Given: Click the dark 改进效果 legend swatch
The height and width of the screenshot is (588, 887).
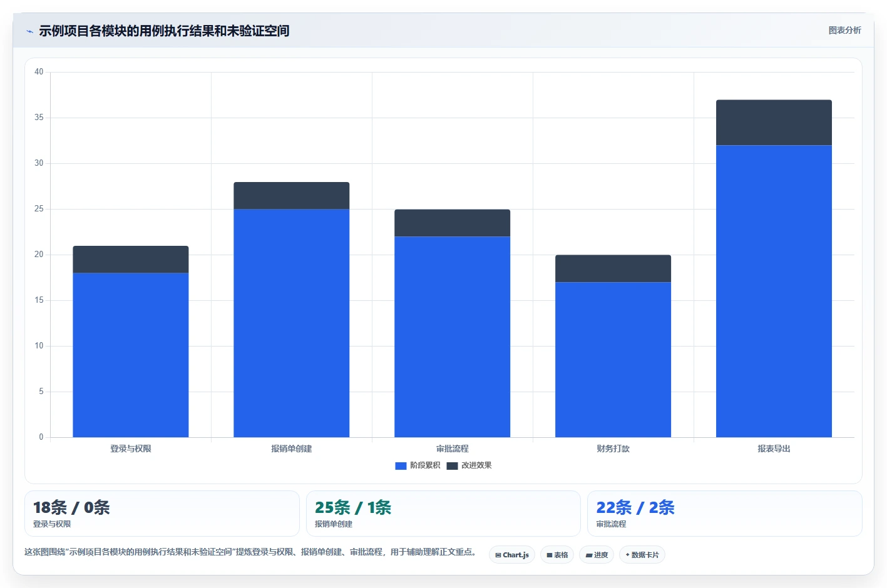Looking at the screenshot, I should coord(452,465).
